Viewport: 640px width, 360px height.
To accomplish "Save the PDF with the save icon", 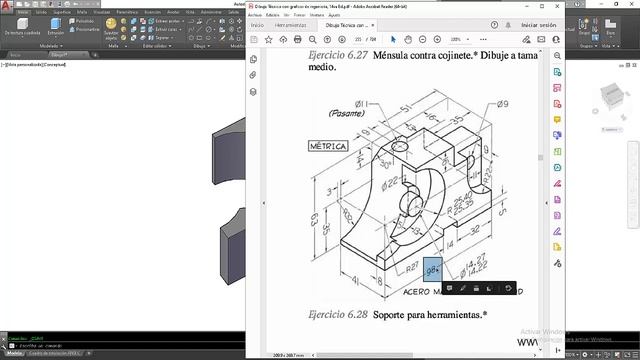I will [254, 40].
